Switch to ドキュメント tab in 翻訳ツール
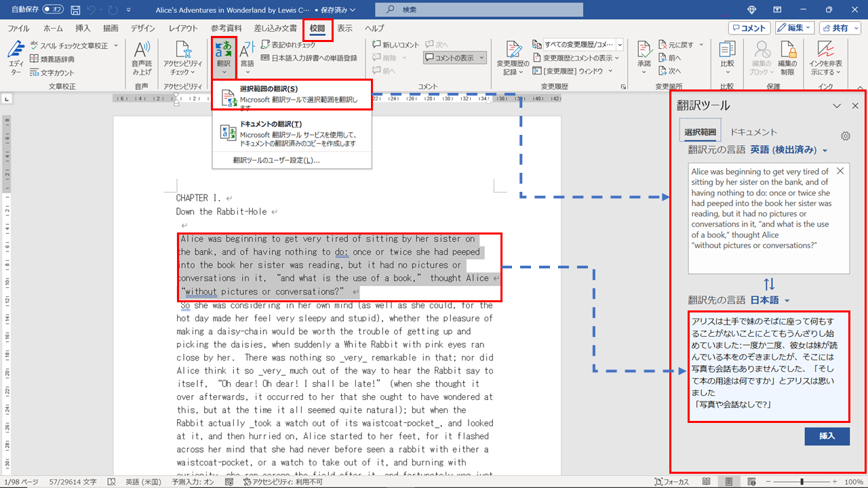Image resolution: width=868 pixels, height=488 pixels. coord(753,132)
